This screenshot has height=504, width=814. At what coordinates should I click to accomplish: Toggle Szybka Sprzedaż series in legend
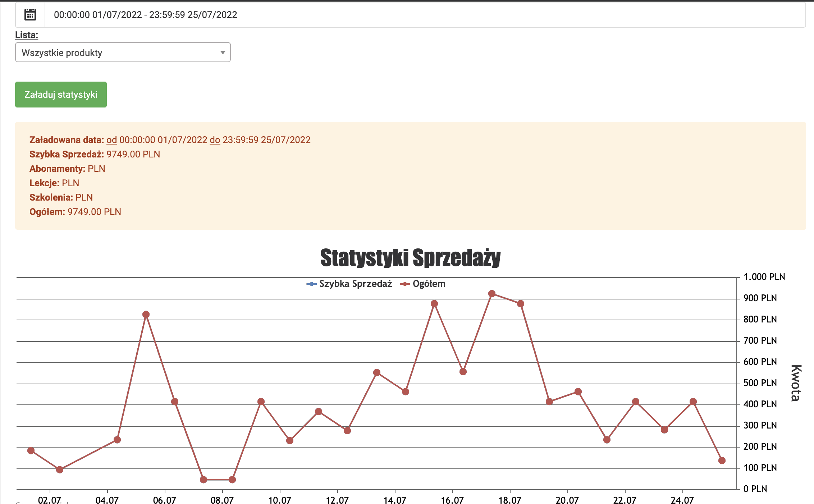(355, 284)
